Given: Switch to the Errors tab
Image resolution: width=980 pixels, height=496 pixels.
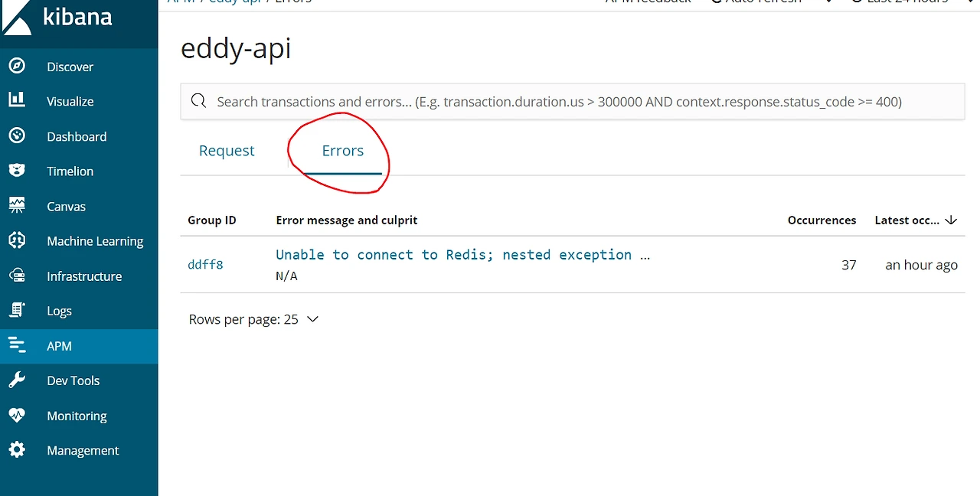Looking at the screenshot, I should 342,151.
